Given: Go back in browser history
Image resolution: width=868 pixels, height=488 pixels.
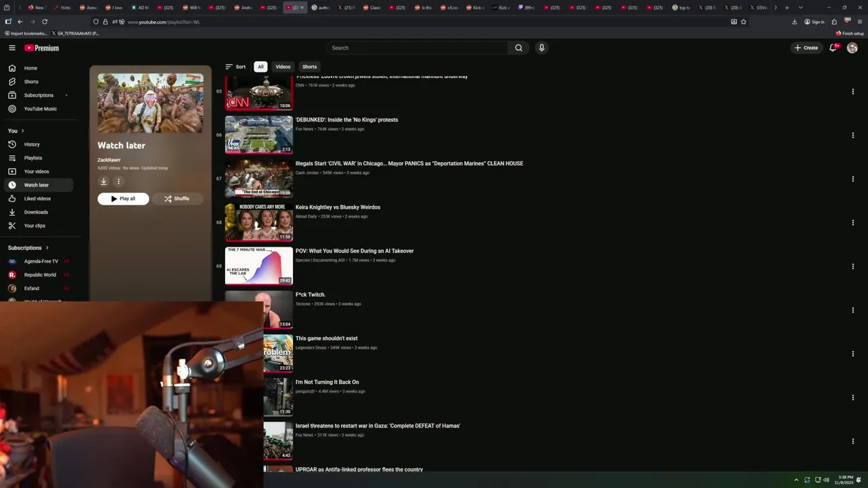Looking at the screenshot, I should [x=20, y=22].
